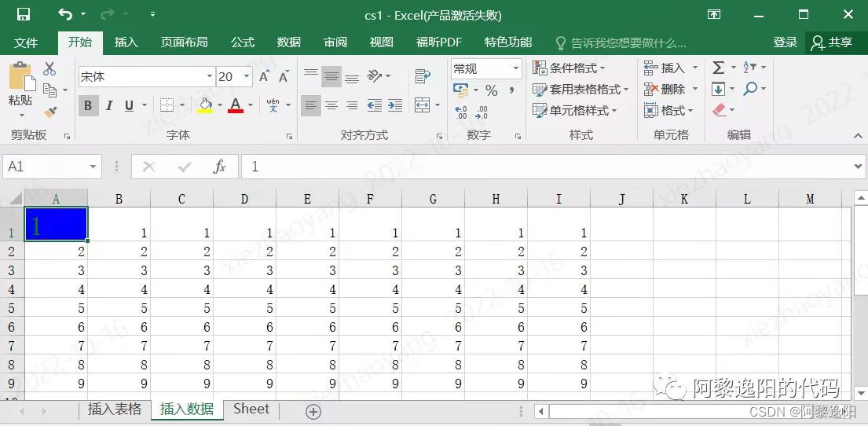This screenshot has height=426, width=868.
Task: Decrease font size with small A
Action: [284, 76]
